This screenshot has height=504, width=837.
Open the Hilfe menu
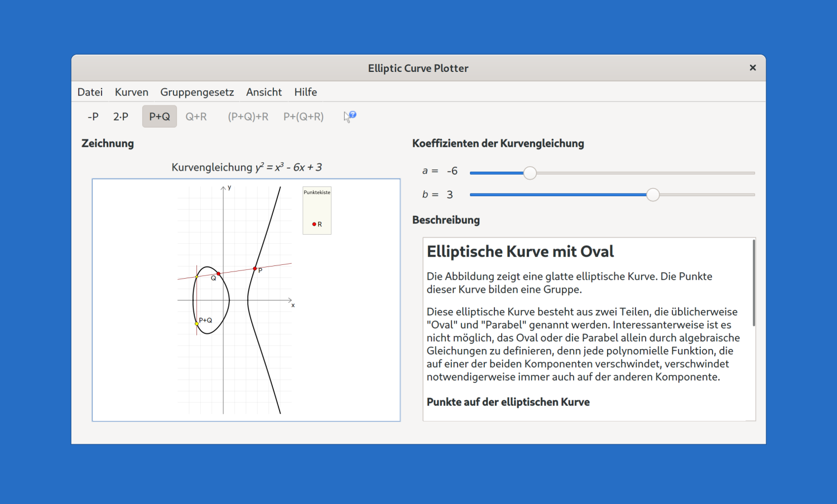(x=306, y=92)
